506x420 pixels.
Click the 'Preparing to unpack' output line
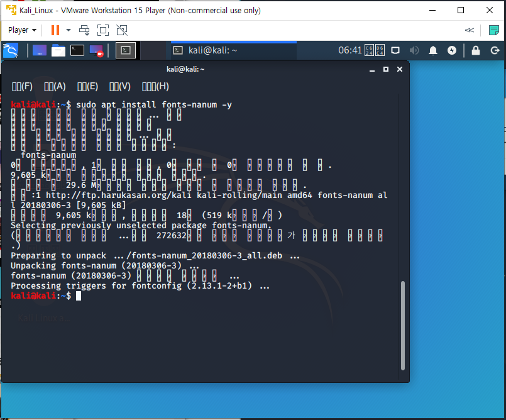[155, 256]
